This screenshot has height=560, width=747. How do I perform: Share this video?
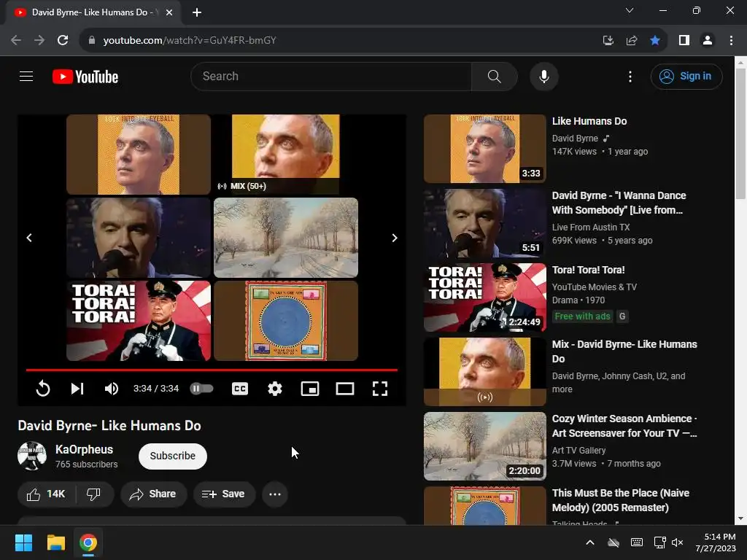point(153,494)
